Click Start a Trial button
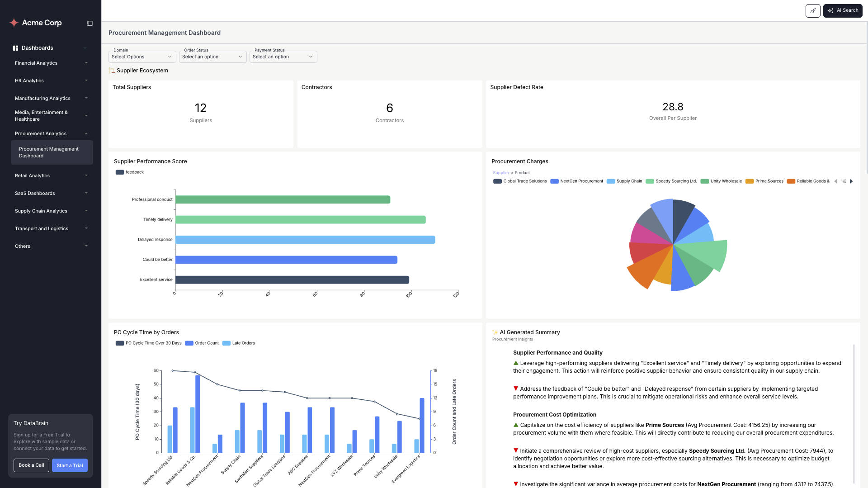Screen dimensions: 868x488 click(x=70, y=465)
